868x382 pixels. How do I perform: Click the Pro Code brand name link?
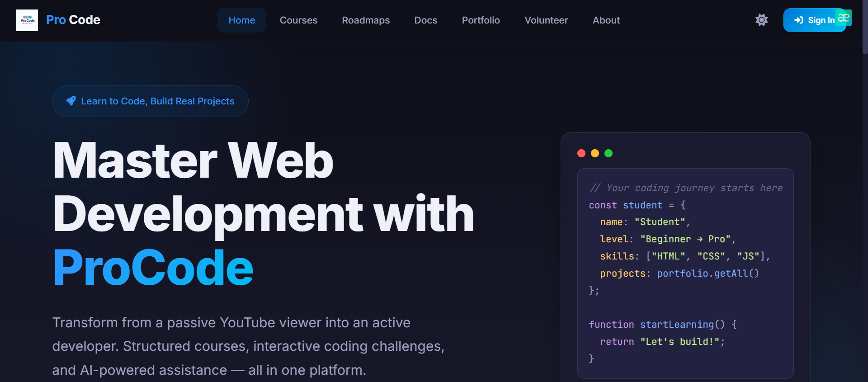tap(73, 20)
